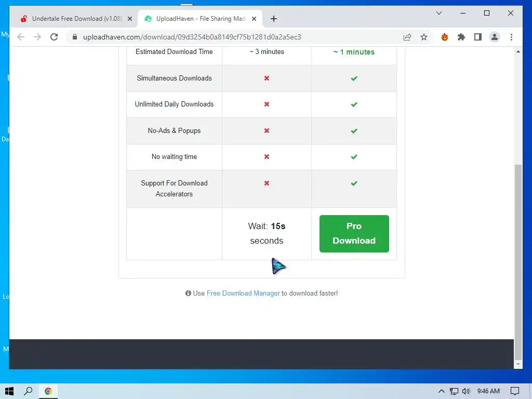Click the green check for Download Accelerators support

pyautogui.click(x=354, y=183)
